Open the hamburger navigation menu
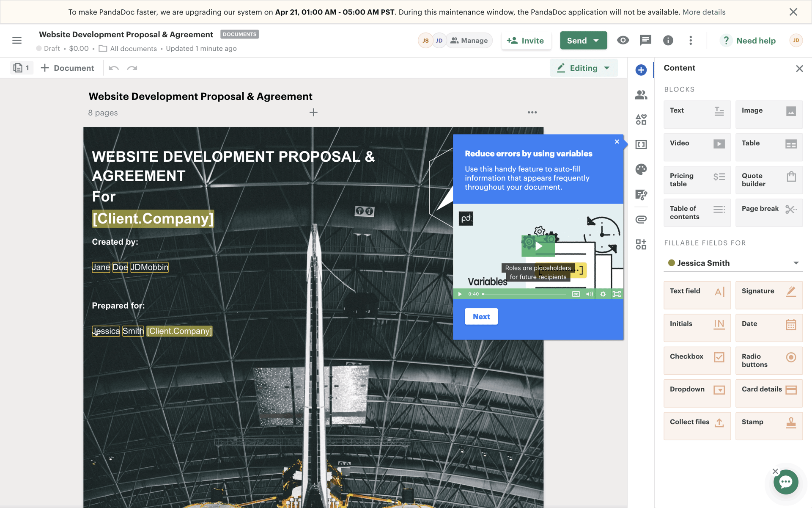This screenshot has width=812, height=508. [x=17, y=40]
